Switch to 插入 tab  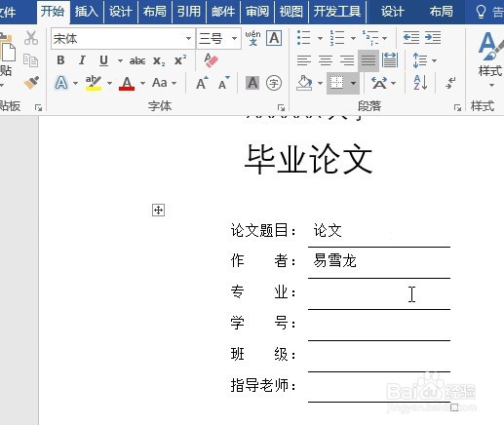pyautogui.click(x=87, y=12)
